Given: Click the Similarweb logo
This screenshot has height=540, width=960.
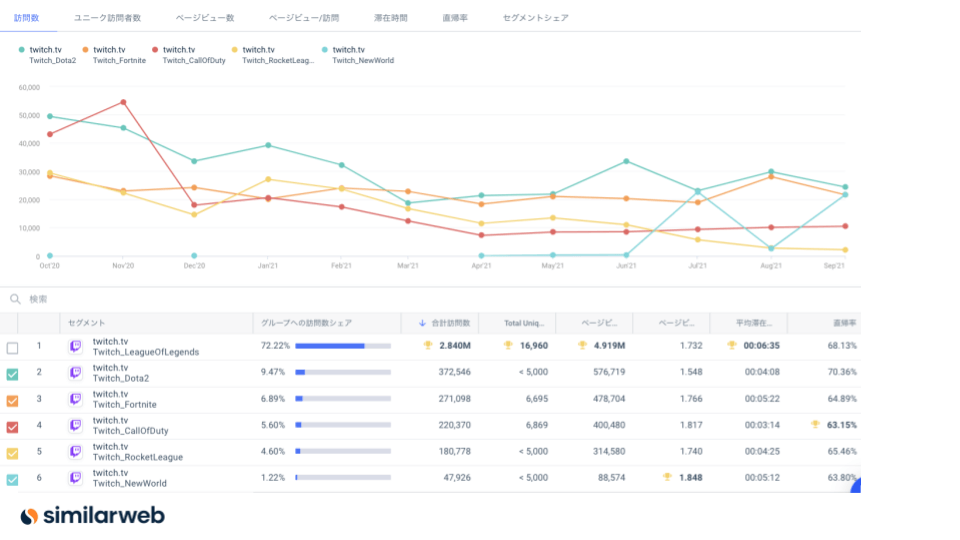Looking at the screenshot, I should tap(92, 516).
